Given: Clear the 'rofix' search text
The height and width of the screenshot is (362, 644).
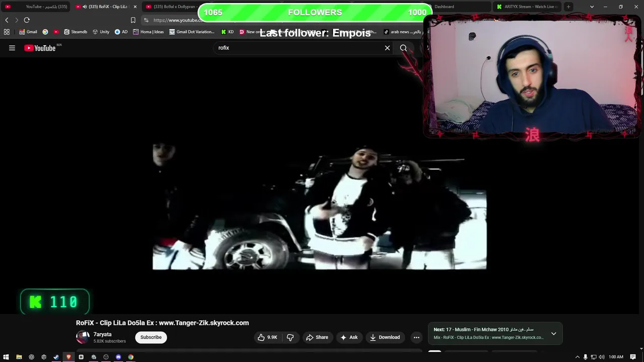Looking at the screenshot, I should 387,48.
